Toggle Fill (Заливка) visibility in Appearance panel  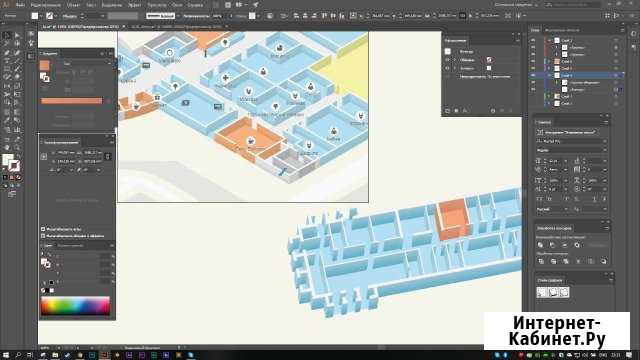pyautogui.click(x=447, y=68)
